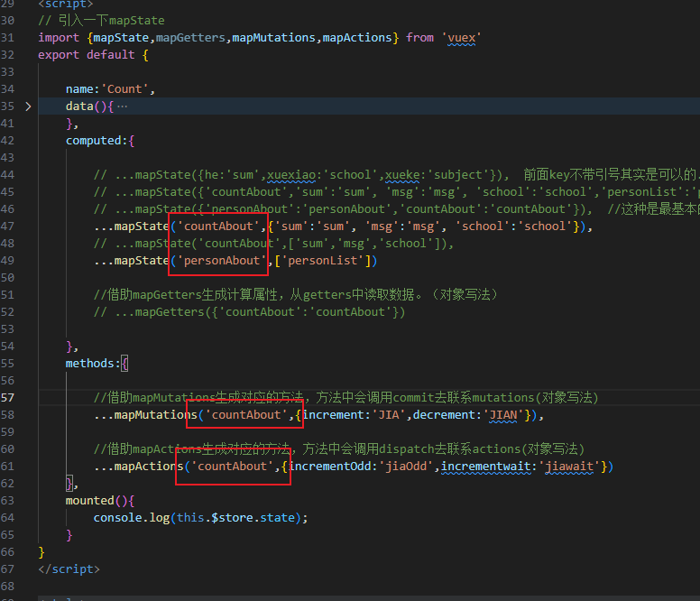Click the 'decrement' key on line 58
This screenshot has width=700, height=601.
coord(444,415)
